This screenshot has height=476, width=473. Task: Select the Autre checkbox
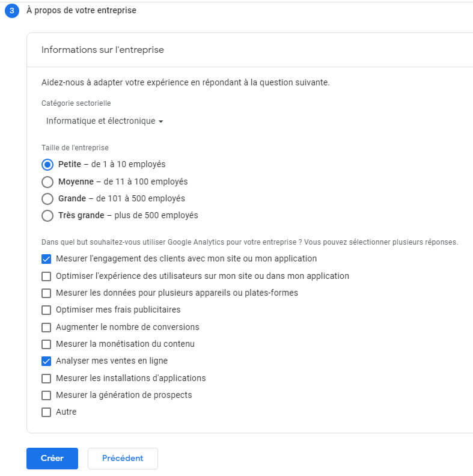tap(46, 412)
